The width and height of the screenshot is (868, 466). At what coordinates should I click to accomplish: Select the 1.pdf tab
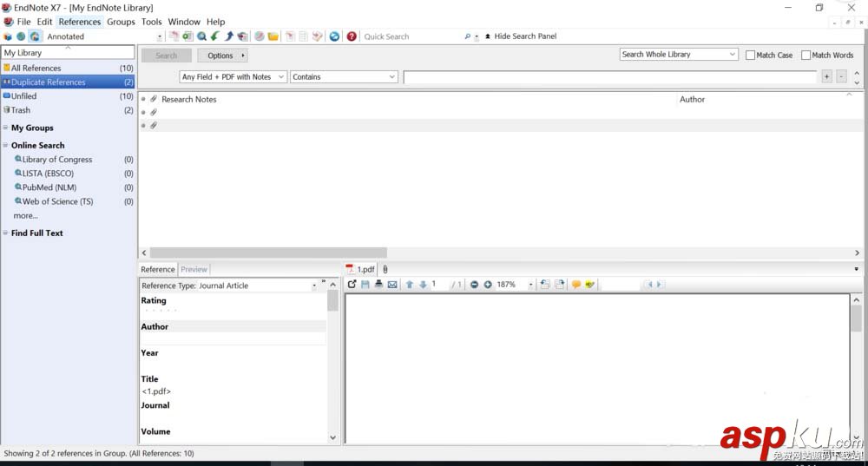coord(360,270)
